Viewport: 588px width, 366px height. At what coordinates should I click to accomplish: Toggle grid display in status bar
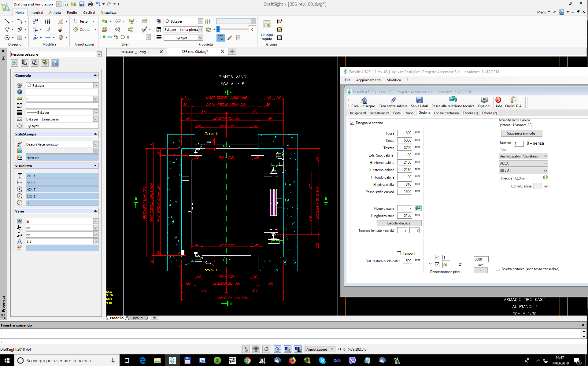click(256, 349)
